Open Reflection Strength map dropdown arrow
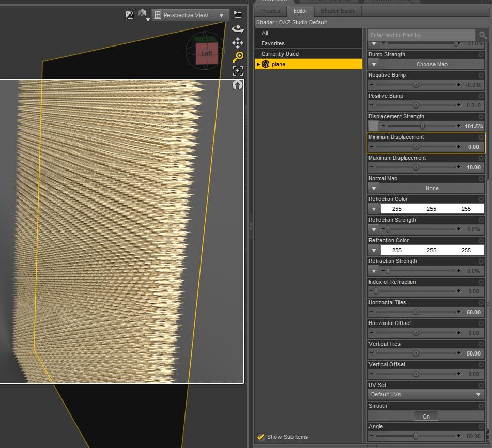Viewport: 492px width, 448px height. point(374,229)
